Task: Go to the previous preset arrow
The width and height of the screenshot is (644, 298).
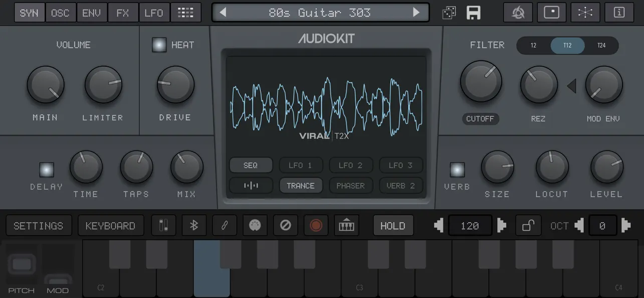Action: 223,13
